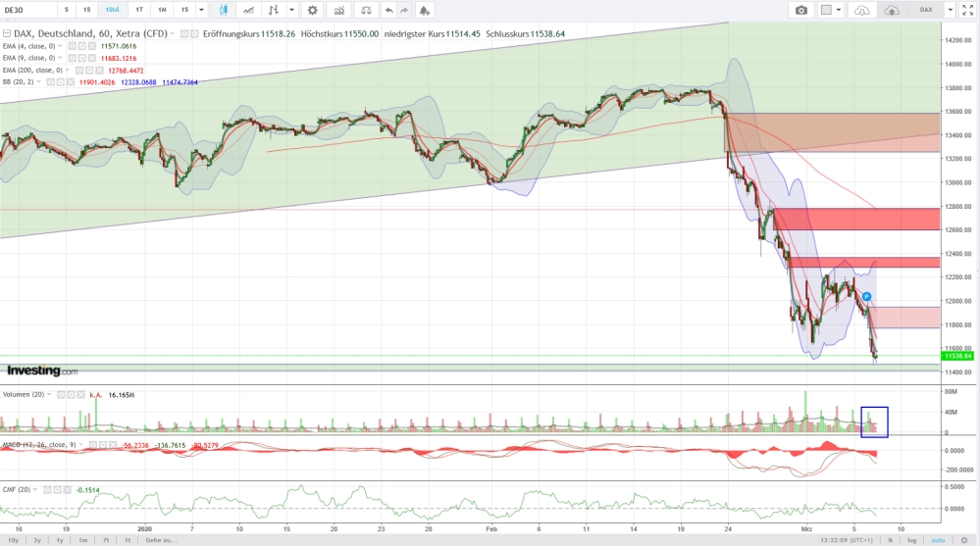Image resolution: width=980 pixels, height=546 pixels.
Task: Open layout selection dropdown arrow
Action: click(839, 10)
